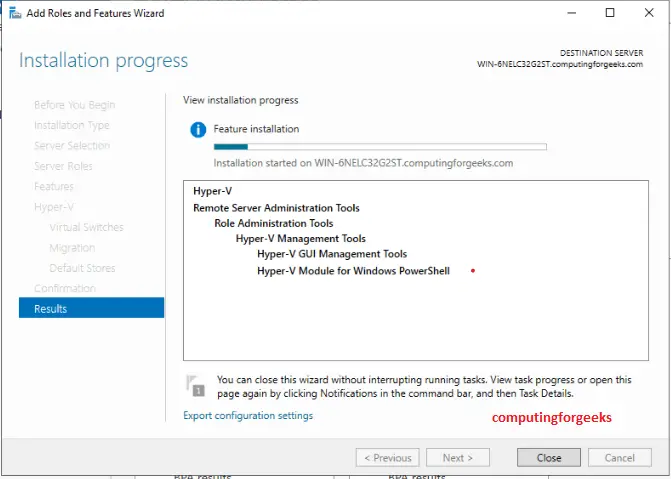Screen dimensions: 671x479
Task: Click the Hyper-V GUI Management Tools entry
Action: coord(332,254)
